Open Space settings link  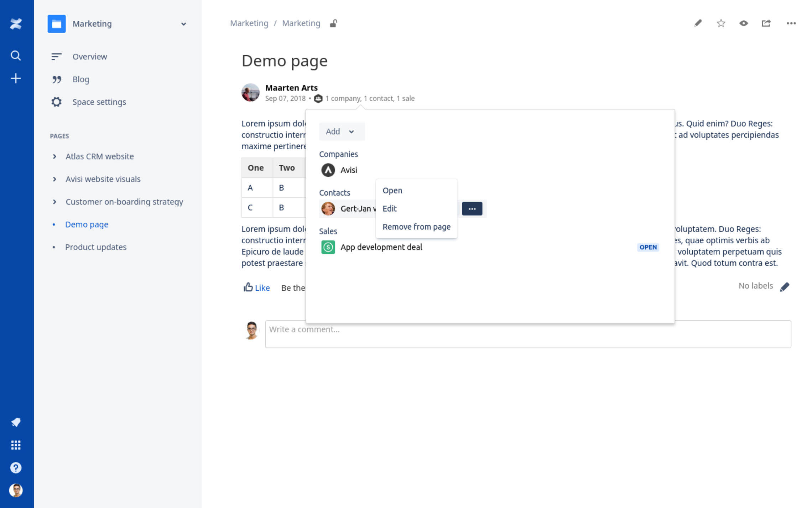99,102
